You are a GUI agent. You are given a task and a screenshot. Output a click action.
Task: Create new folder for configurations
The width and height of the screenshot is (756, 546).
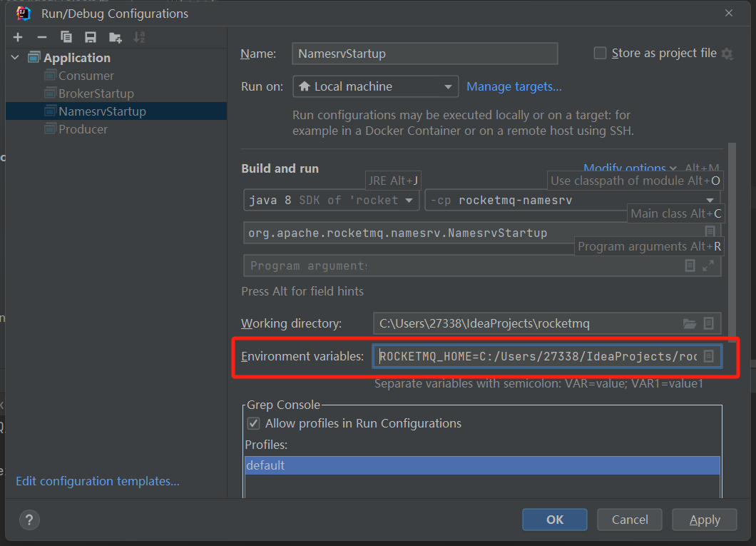[116, 37]
